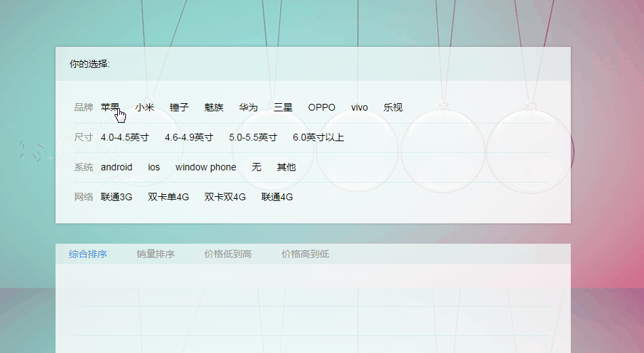Select 联通3G network filter
644x353 pixels.
(117, 197)
